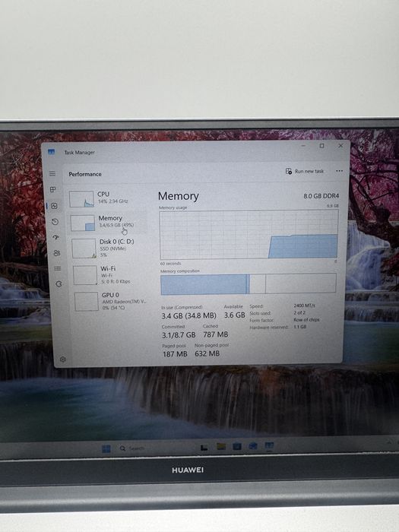Click the Task Manager icon on taskbar
The height and width of the screenshot is (532, 399).
269,446
